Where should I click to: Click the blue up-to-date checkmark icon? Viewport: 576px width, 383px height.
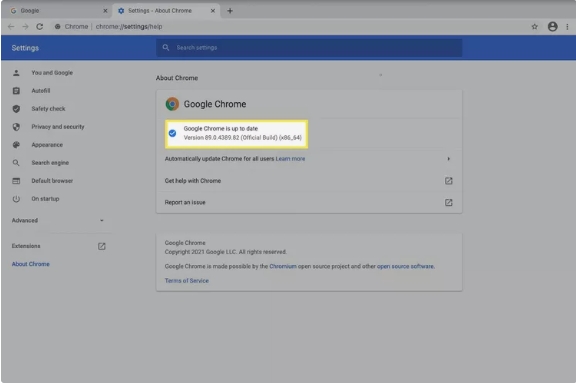pyautogui.click(x=172, y=133)
